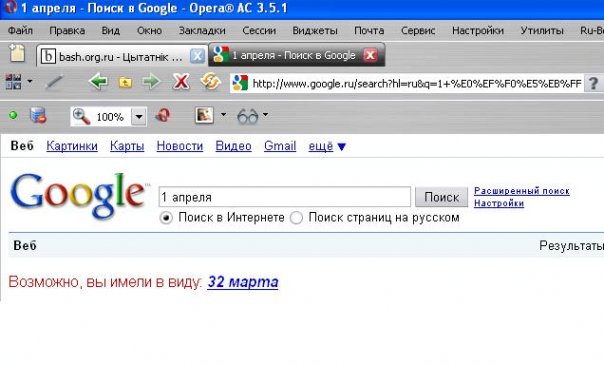This screenshot has height=365, width=604.
Task: Select Поиск страниц на русском radio button
Action: click(x=296, y=218)
